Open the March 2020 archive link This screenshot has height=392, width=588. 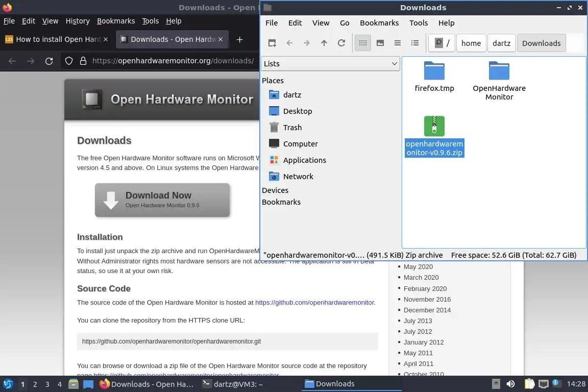tap(421, 278)
